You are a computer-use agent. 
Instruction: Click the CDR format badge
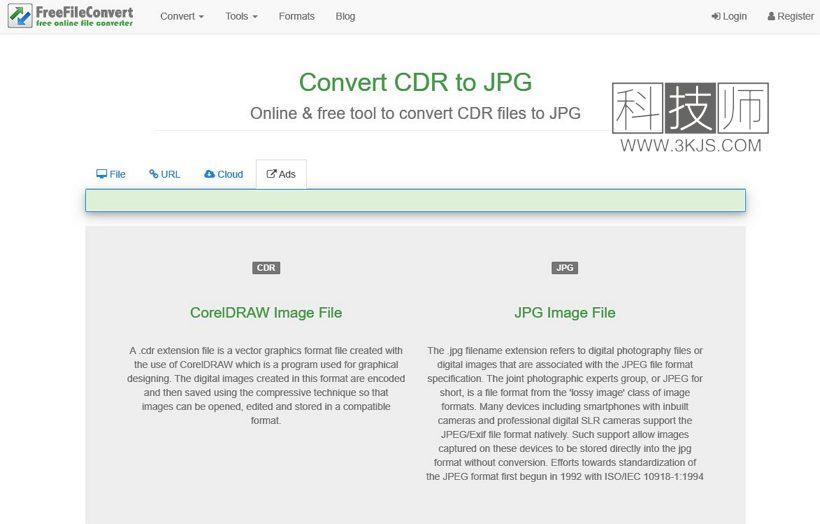(266, 268)
